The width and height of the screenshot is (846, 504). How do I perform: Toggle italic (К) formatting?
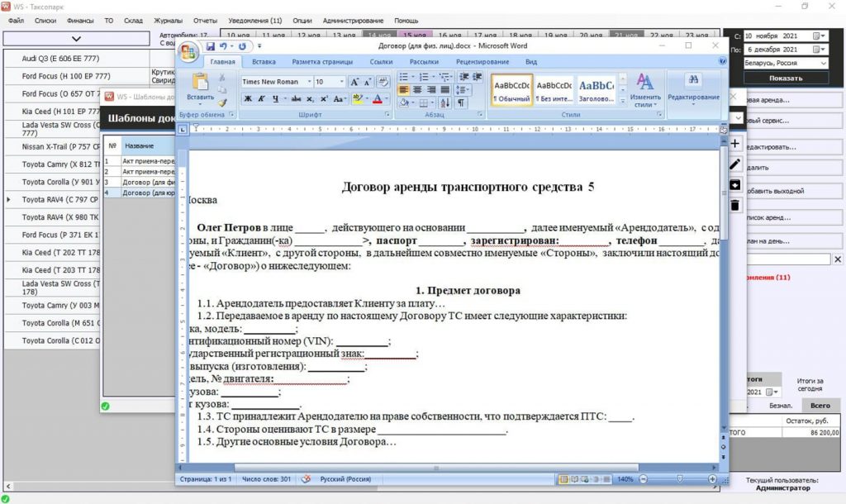[x=261, y=99]
